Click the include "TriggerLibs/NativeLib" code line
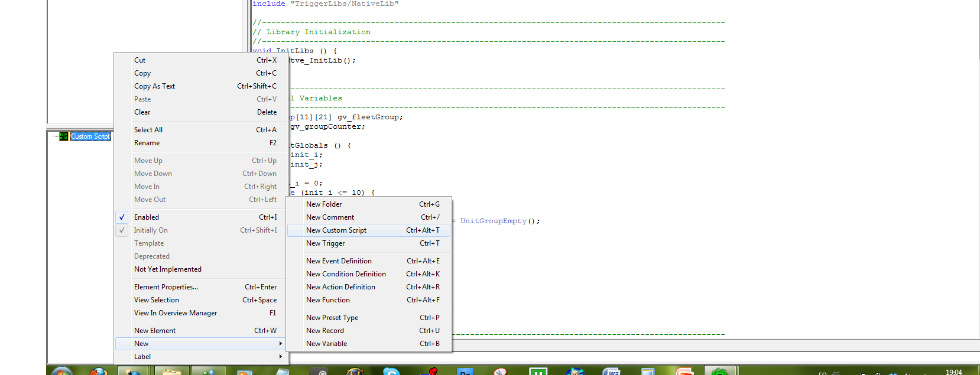 point(326,4)
